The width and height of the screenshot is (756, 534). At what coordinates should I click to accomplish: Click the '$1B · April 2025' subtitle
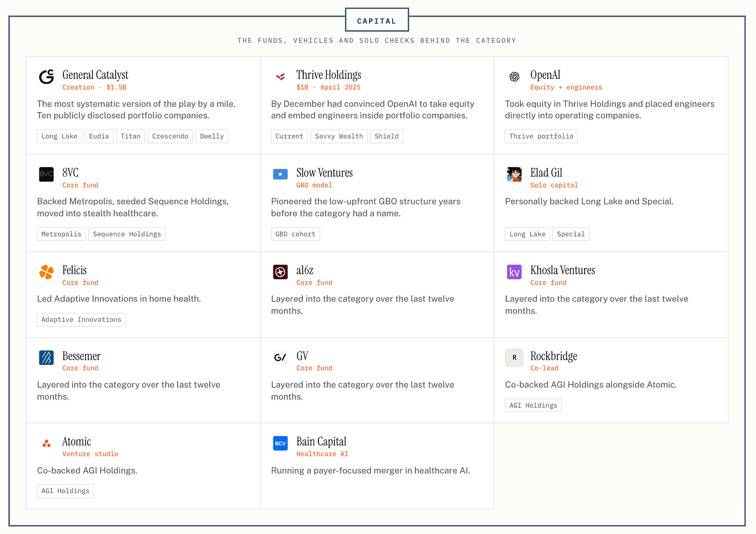(328, 87)
